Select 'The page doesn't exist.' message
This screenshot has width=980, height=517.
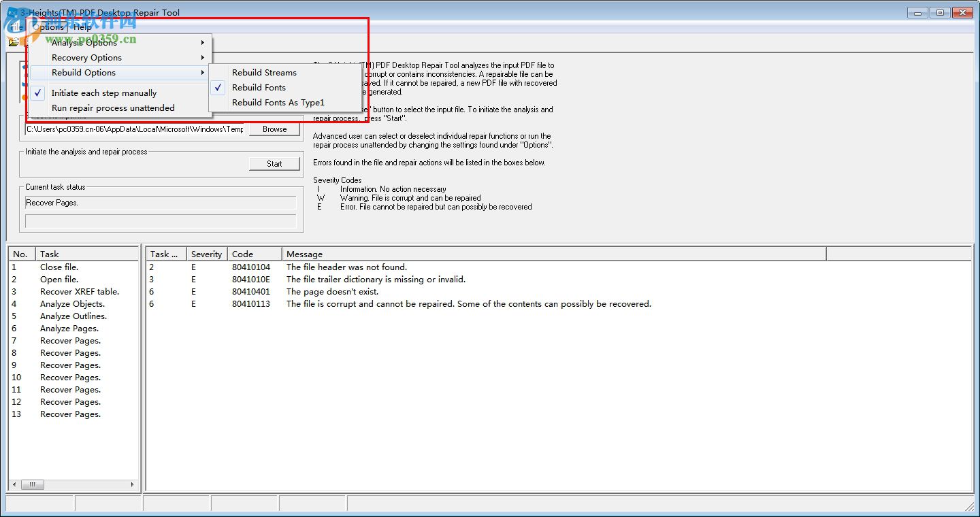click(332, 292)
